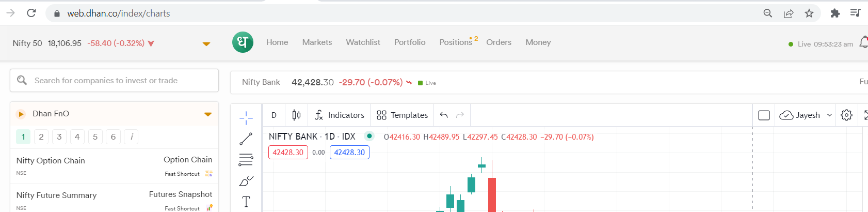This screenshot has height=212, width=868.
Task: Go to Orders page
Action: tap(499, 42)
